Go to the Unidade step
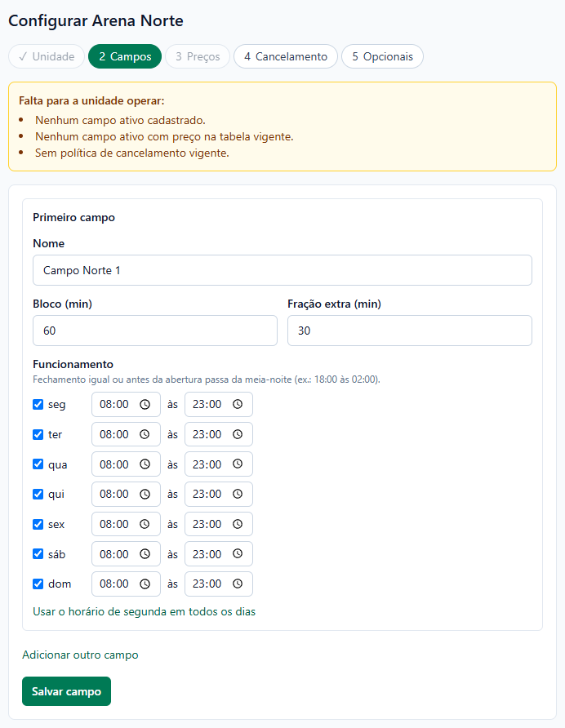The width and height of the screenshot is (565, 728). [47, 56]
